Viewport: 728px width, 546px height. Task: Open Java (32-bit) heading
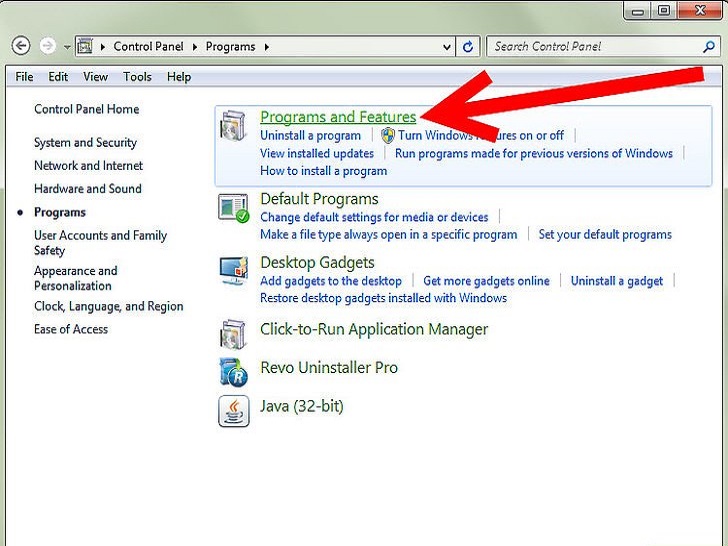(301, 406)
